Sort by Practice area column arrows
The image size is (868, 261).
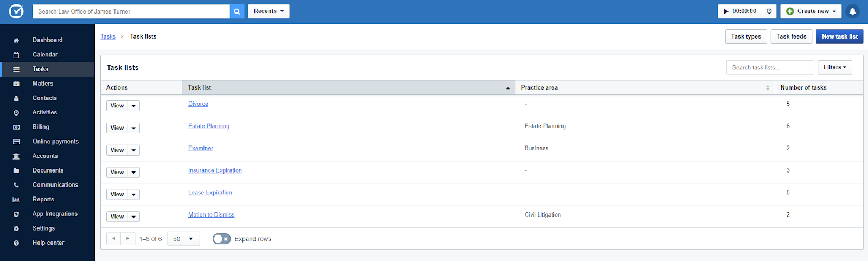(x=768, y=88)
